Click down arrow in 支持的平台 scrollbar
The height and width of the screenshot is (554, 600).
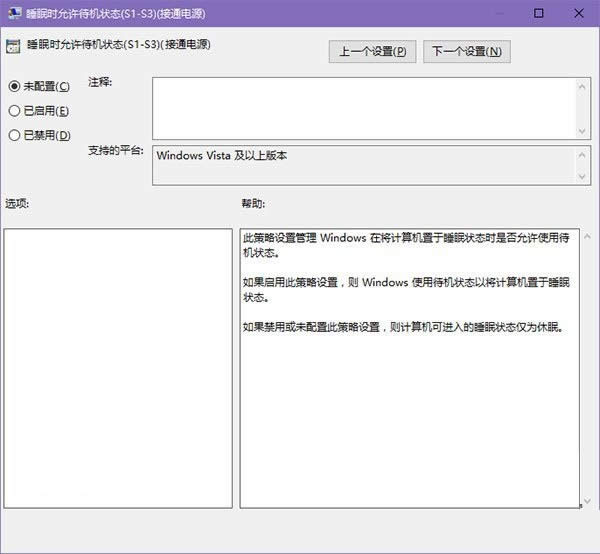pyautogui.click(x=583, y=177)
